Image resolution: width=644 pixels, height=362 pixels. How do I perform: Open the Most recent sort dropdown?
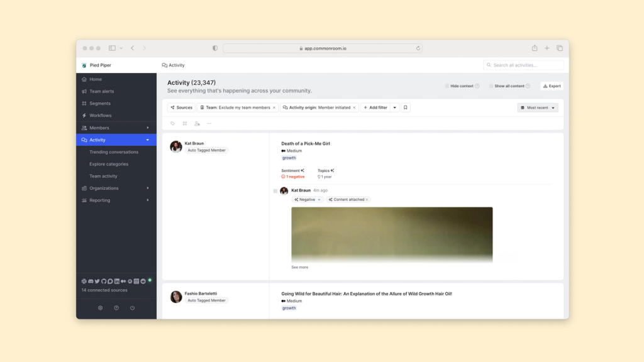(x=538, y=107)
